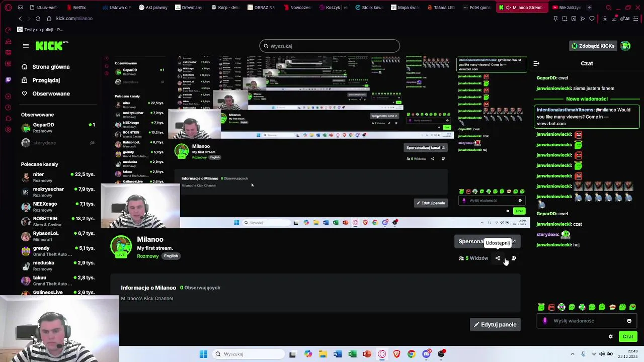This screenshot has width=644, height=362.
Task: Click the Wyślij wiadomość chat input
Action: click(587, 321)
